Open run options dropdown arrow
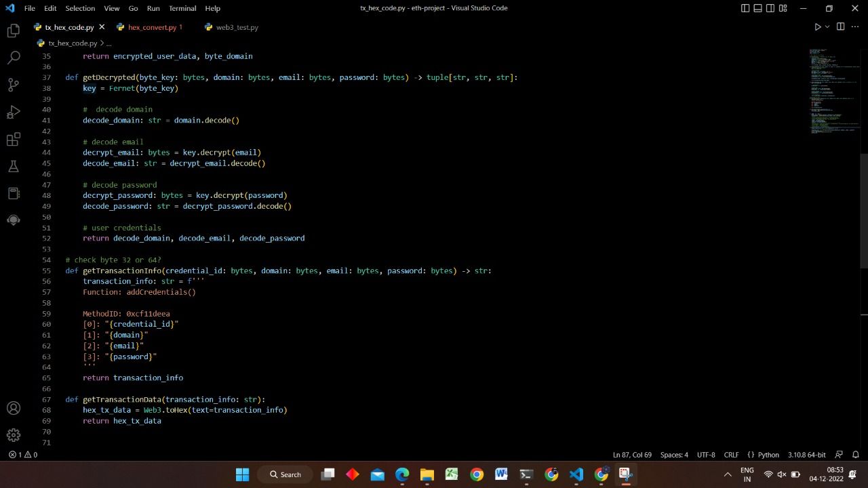 pos(827,27)
